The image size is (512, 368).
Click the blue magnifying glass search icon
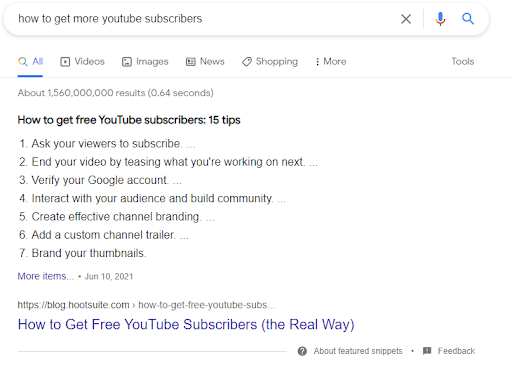(468, 19)
